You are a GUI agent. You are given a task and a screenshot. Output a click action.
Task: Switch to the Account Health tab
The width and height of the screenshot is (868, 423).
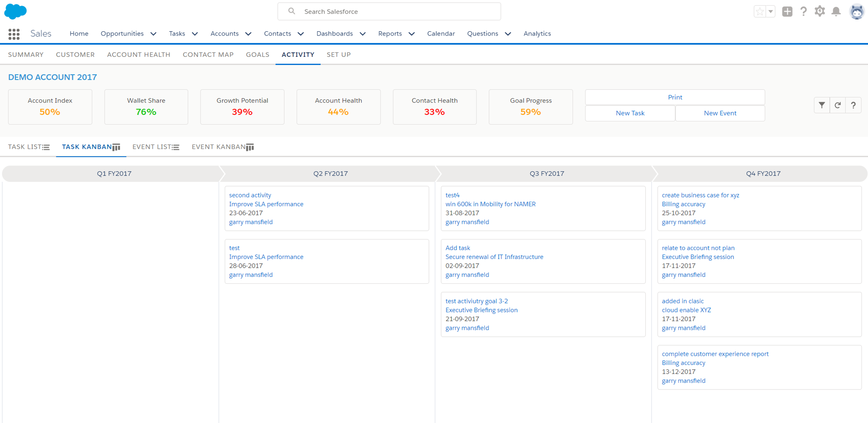point(138,55)
